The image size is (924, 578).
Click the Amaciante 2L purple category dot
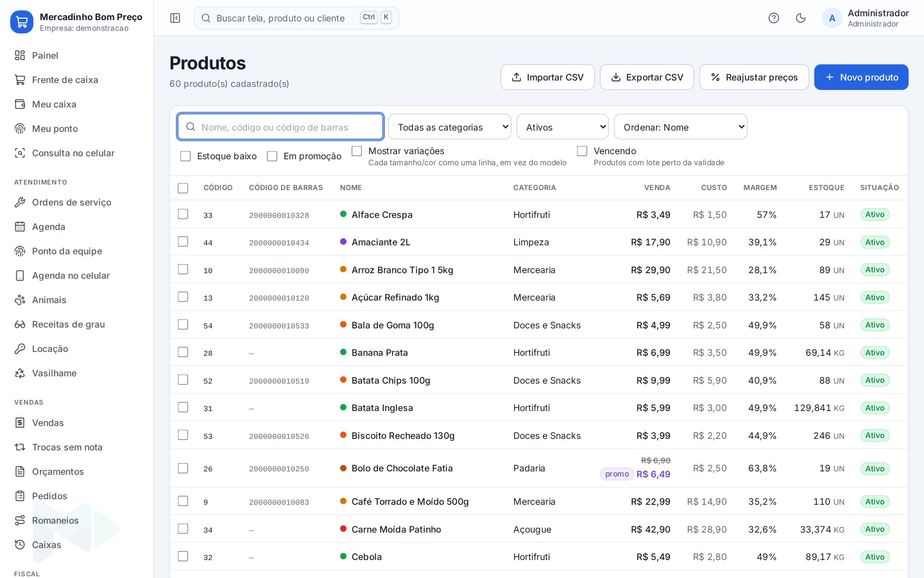[343, 241]
